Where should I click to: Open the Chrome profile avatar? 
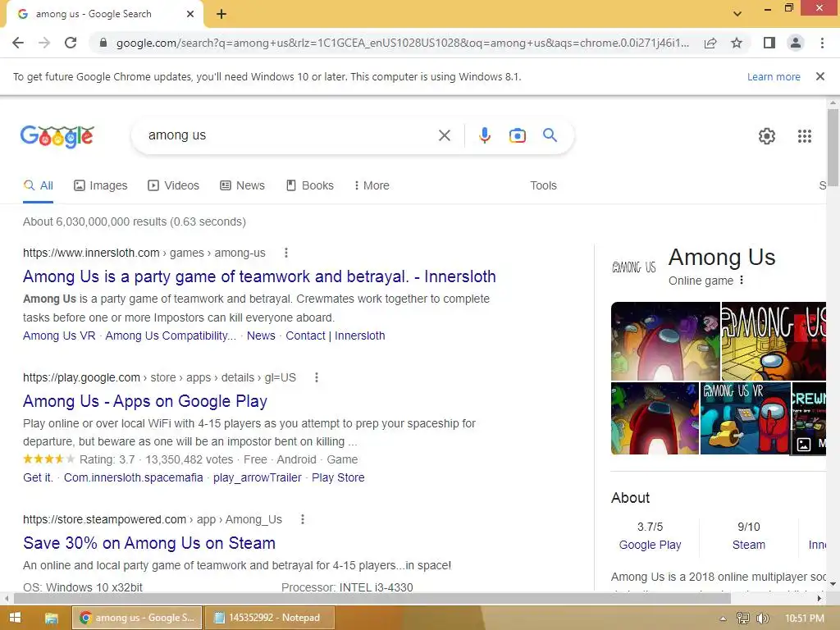tap(796, 43)
